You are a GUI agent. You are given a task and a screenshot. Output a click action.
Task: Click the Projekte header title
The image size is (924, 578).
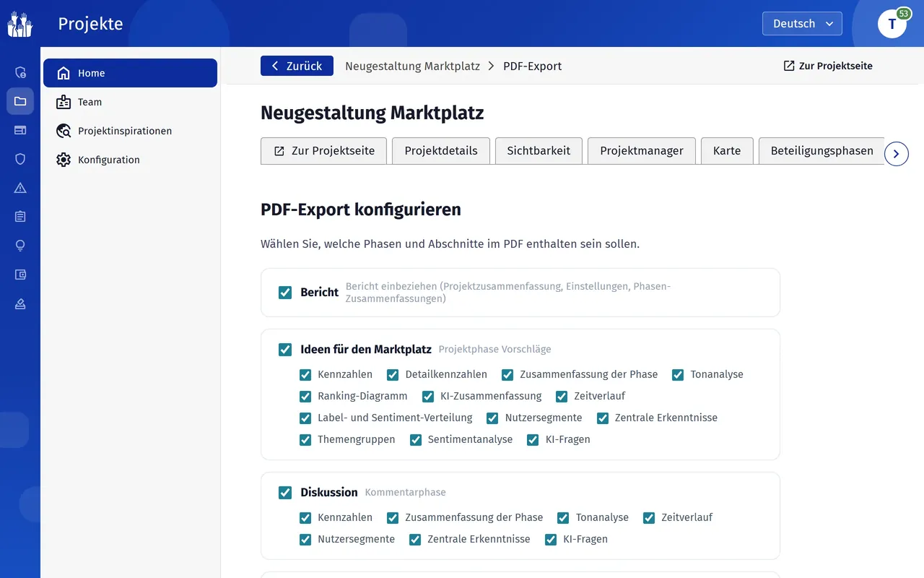pyautogui.click(x=90, y=24)
